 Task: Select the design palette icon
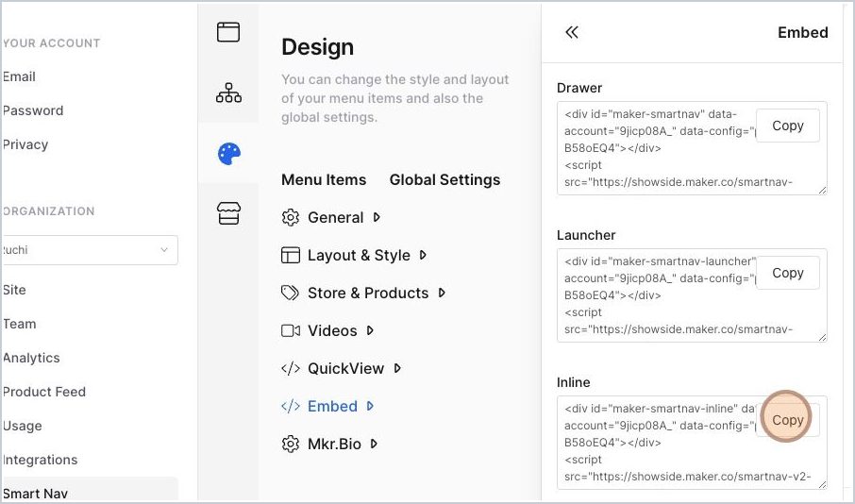point(229,154)
